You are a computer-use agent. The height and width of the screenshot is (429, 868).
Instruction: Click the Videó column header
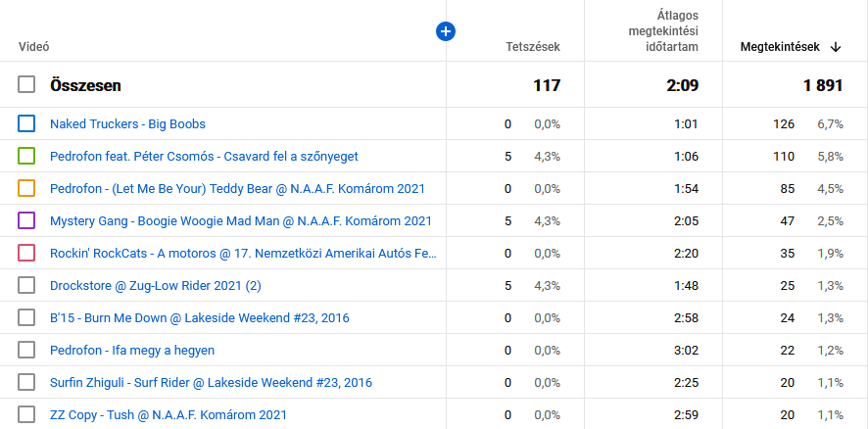(34, 46)
